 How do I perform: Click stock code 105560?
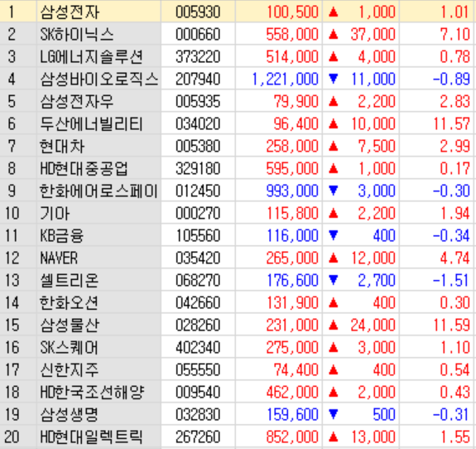click(x=198, y=236)
